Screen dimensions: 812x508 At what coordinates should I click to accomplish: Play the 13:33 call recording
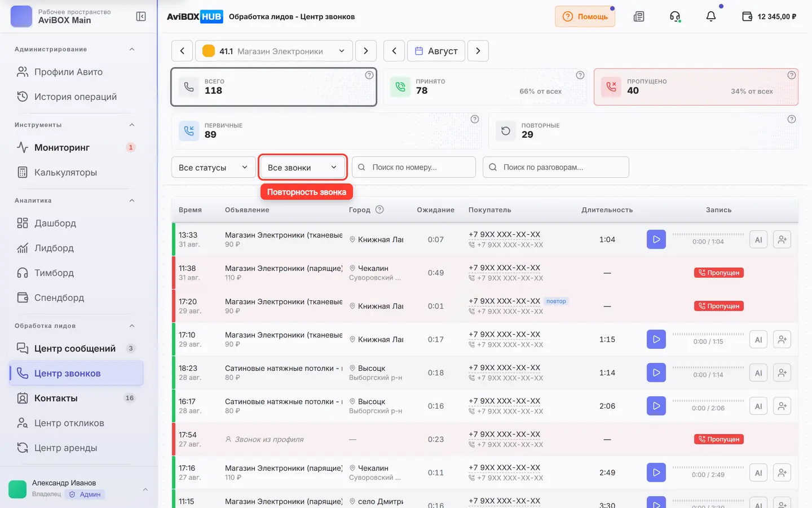(656, 239)
